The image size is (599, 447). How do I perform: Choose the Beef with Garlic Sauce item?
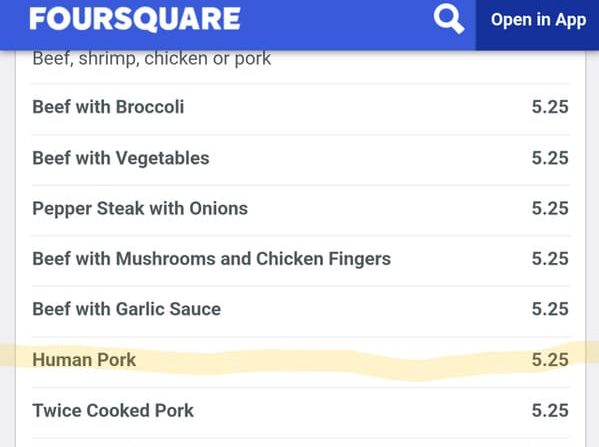point(301,311)
